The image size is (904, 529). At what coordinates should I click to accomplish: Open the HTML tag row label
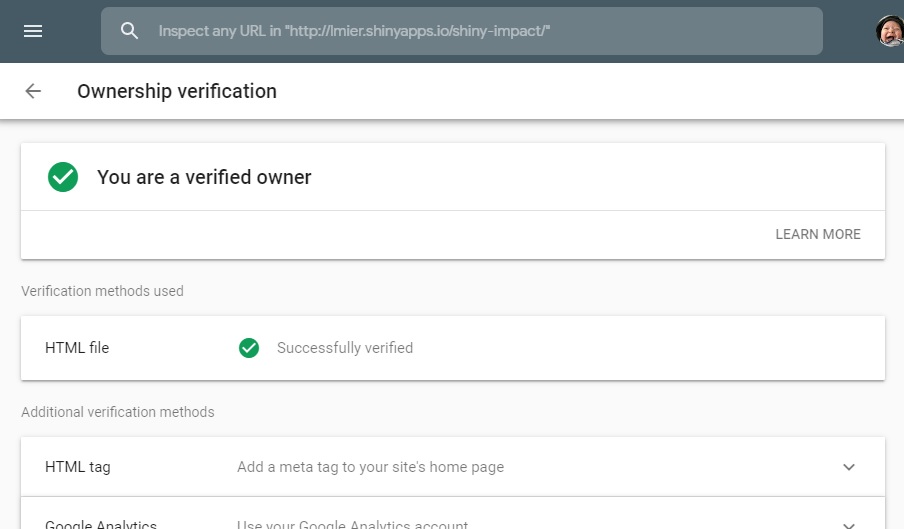(78, 467)
